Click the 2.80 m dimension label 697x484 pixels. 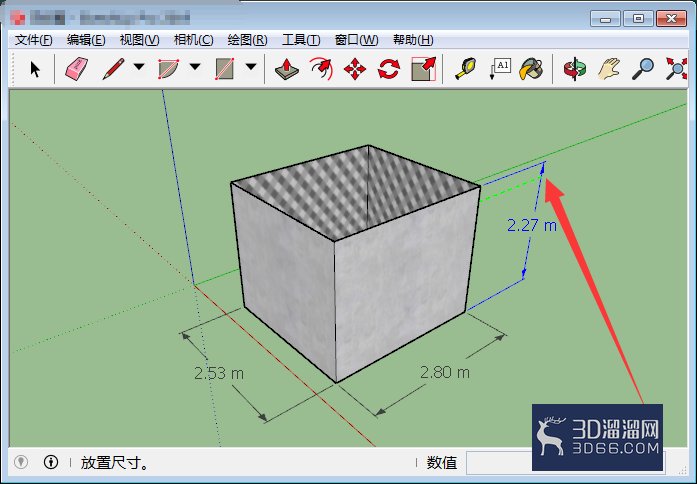(445, 372)
